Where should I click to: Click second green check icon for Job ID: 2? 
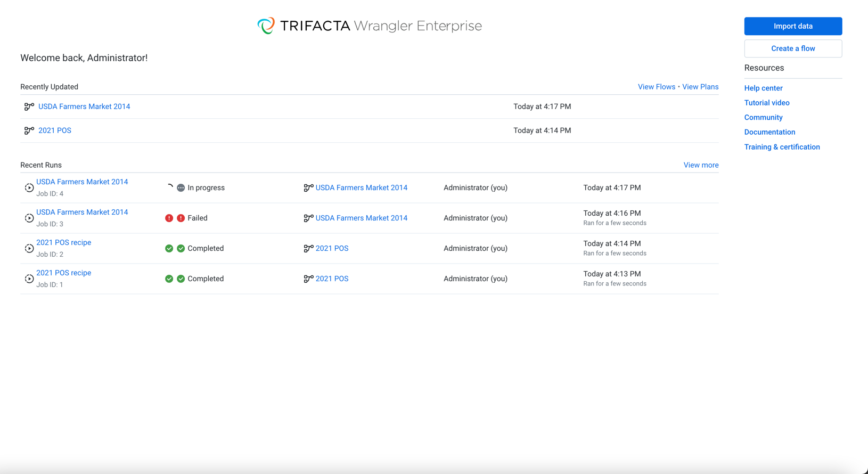[181, 248]
